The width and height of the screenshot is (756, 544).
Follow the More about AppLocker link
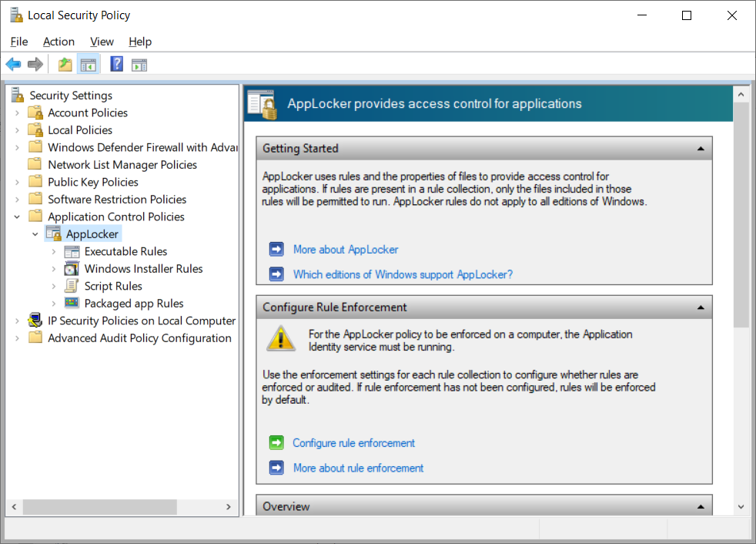pyautogui.click(x=346, y=250)
